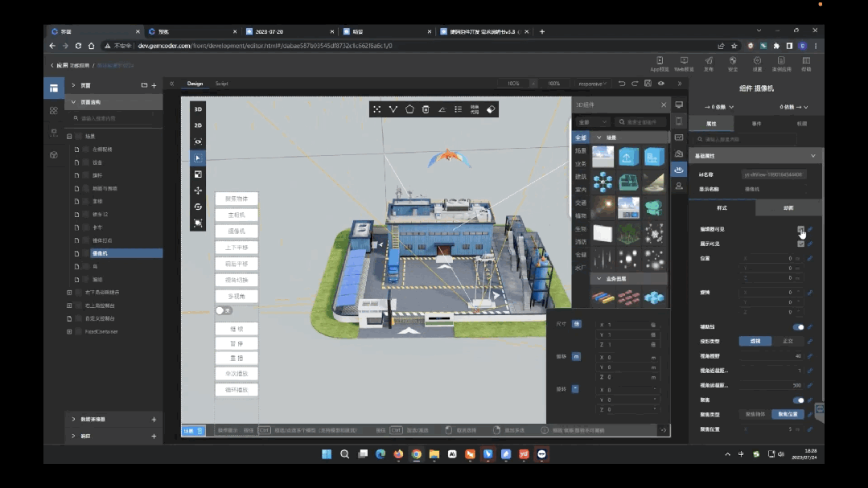
Task: Toggle the 聚焦 switch
Action: (798, 400)
